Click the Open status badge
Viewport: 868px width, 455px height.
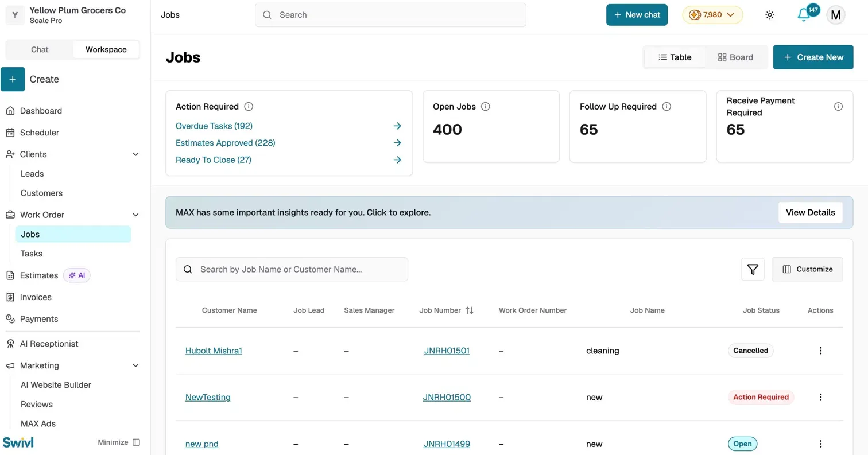(x=742, y=444)
